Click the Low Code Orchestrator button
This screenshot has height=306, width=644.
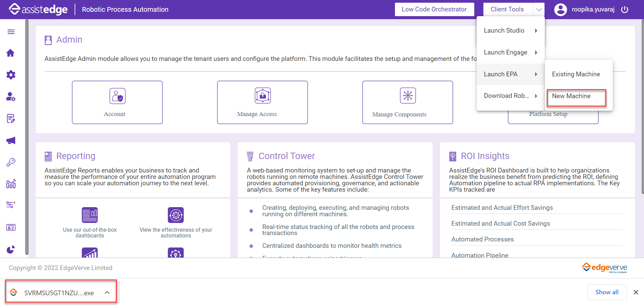[434, 9]
